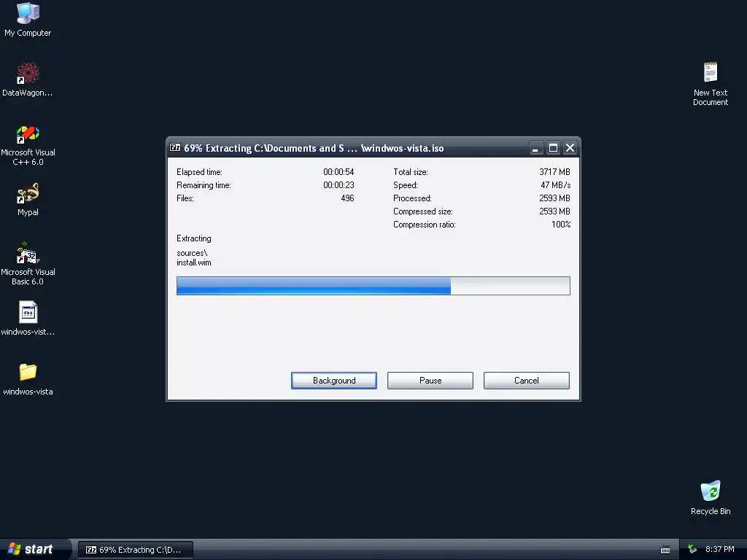The width and height of the screenshot is (747, 560).
Task: Click the Files count 496
Action: [347, 198]
